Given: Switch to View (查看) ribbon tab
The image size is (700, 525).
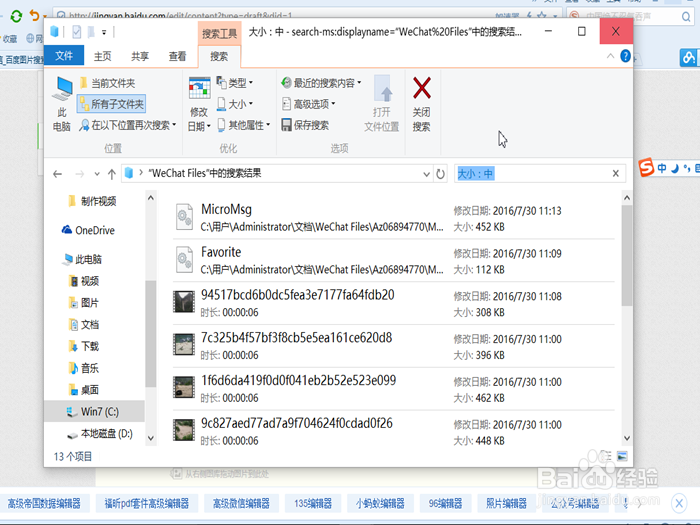Looking at the screenshot, I should click(177, 56).
